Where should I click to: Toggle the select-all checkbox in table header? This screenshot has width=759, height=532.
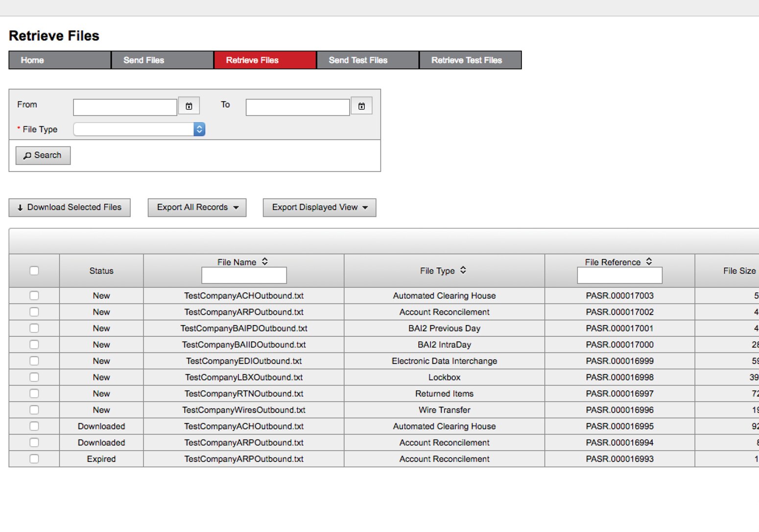[34, 270]
